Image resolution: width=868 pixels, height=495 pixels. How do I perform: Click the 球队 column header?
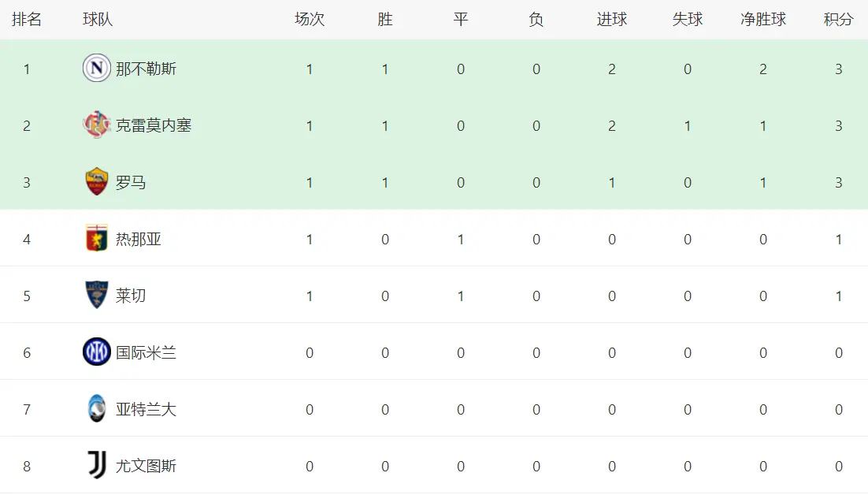[98, 20]
